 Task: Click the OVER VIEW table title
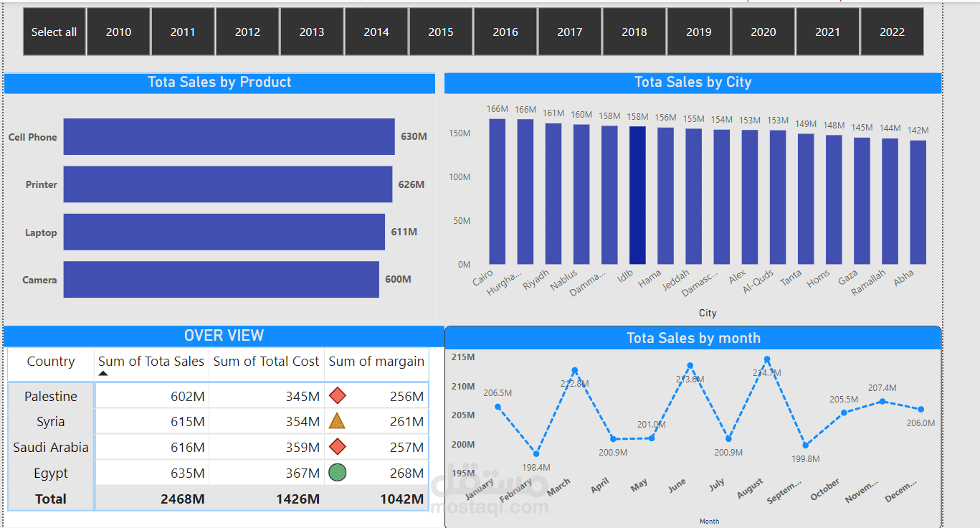(224, 335)
